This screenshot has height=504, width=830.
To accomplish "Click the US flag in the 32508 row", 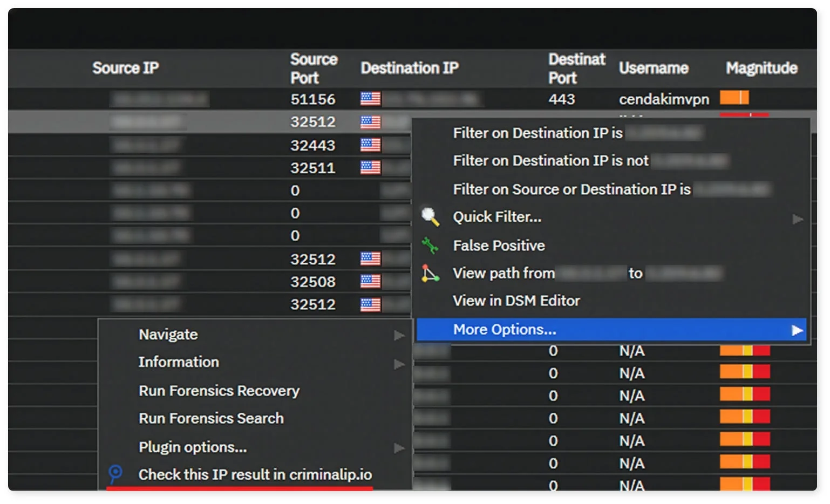I will click(370, 281).
